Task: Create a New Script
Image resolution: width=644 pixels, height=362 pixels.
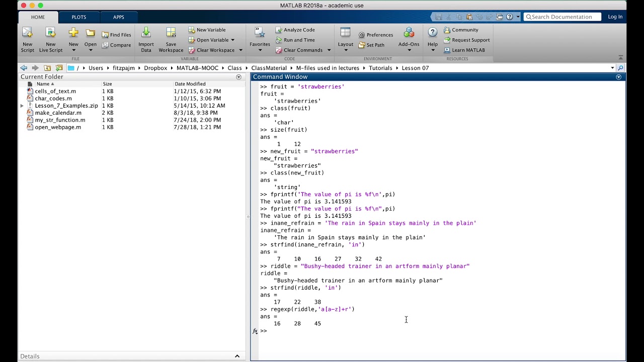Action: coord(27,40)
